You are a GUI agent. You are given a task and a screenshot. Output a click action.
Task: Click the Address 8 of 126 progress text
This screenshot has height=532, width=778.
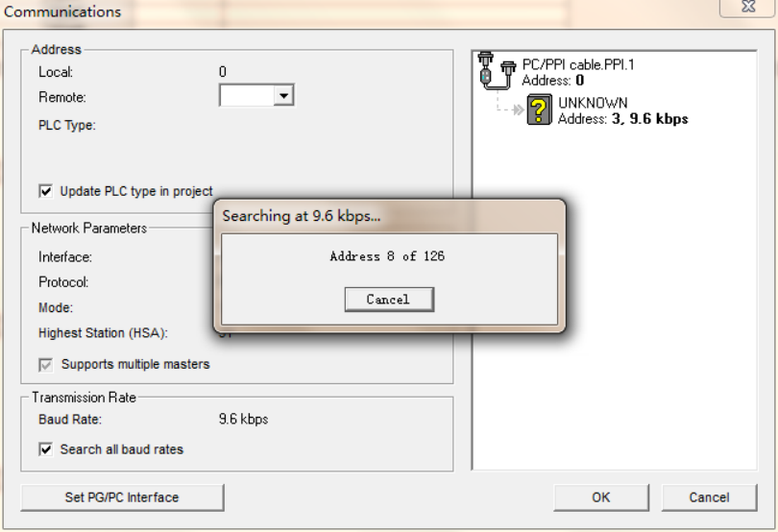point(387,256)
